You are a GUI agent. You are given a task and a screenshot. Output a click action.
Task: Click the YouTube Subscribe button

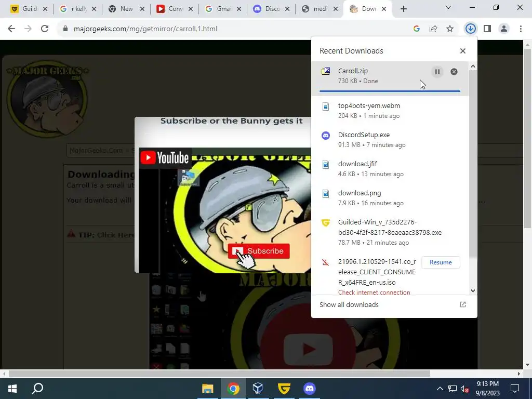tap(259, 251)
